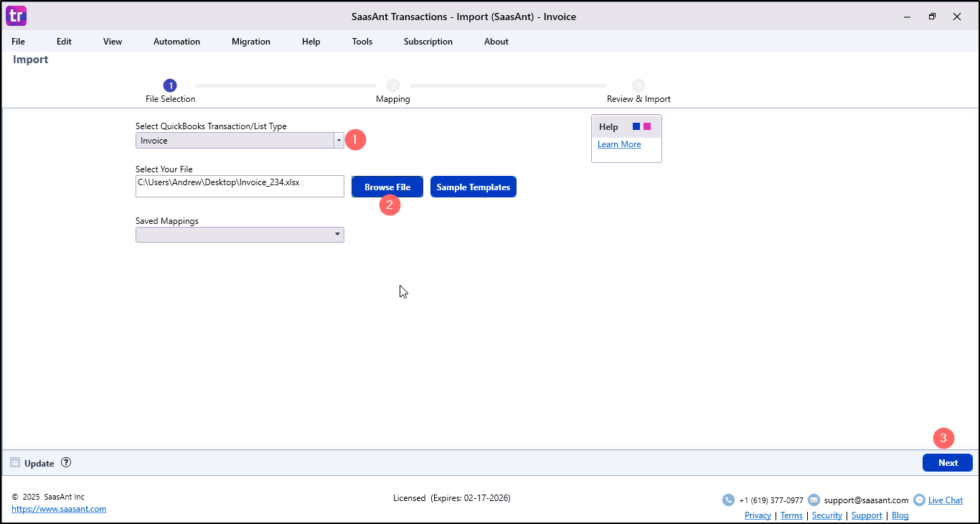The image size is (980, 524).
Task: Open the Subscription menu
Action: point(428,42)
